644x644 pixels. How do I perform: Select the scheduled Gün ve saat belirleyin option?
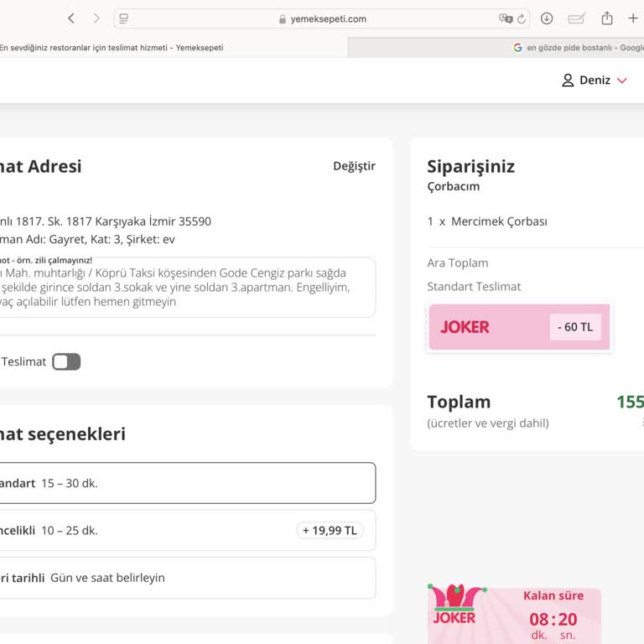[x=188, y=578]
